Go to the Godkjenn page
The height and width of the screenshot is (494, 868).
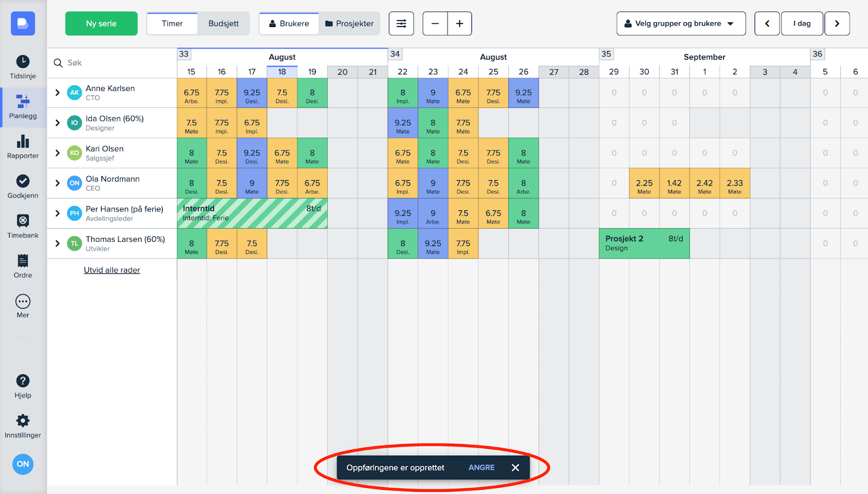[x=23, y=187]
